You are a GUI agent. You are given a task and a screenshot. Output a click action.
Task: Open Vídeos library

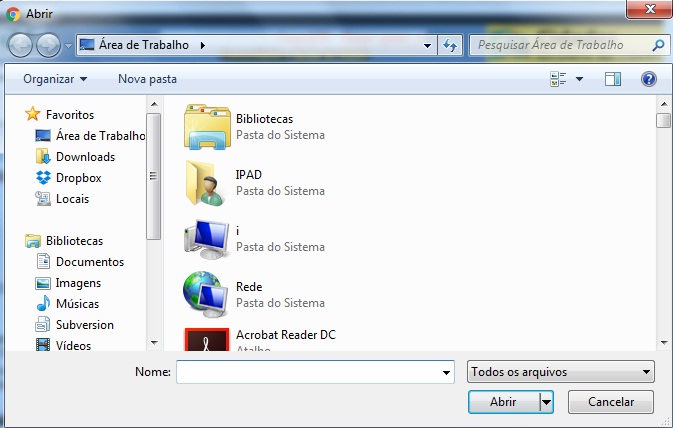tap(73, 346)
